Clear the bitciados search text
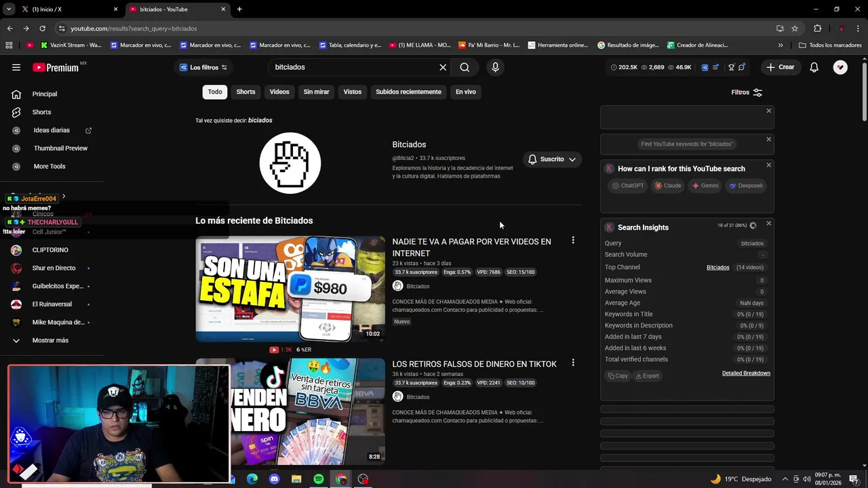This screenshot has height=488, width=868. [x=443, y=67]
